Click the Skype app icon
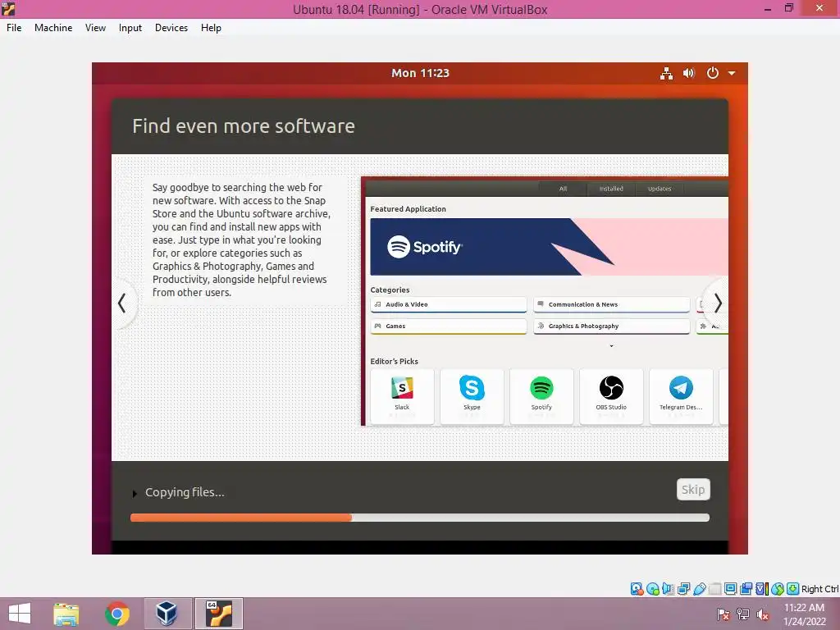840x630 pixels. pyautogui.click(x=472, y=388)
